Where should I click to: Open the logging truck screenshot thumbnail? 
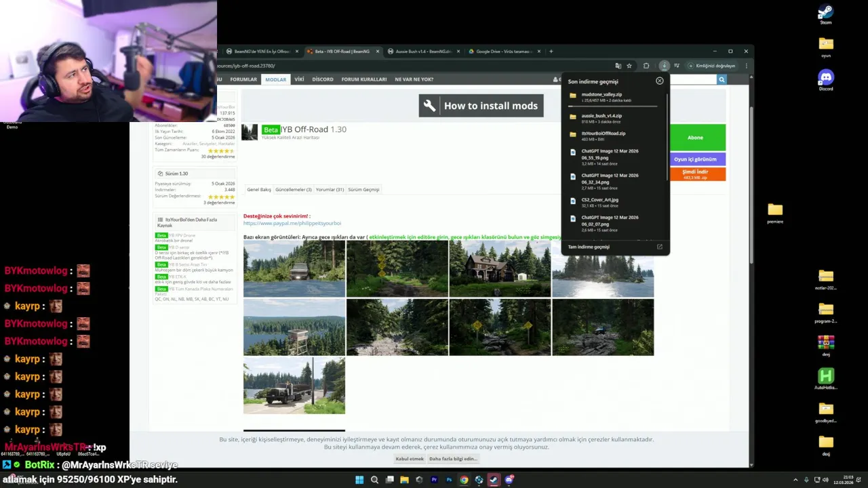[x=294, y=386]
